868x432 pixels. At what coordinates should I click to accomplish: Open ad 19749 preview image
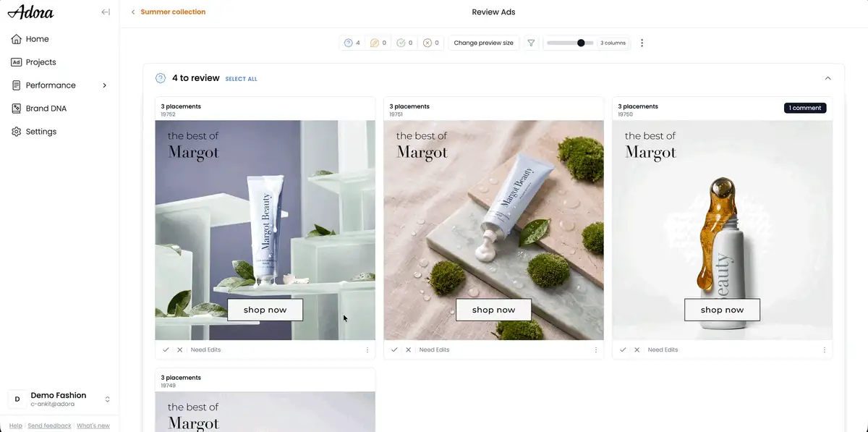click(x=265, y=412)
